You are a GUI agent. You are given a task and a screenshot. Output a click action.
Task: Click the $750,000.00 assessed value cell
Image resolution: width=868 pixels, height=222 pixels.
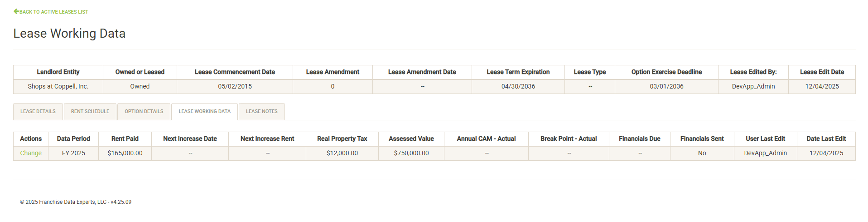point(411,153)
